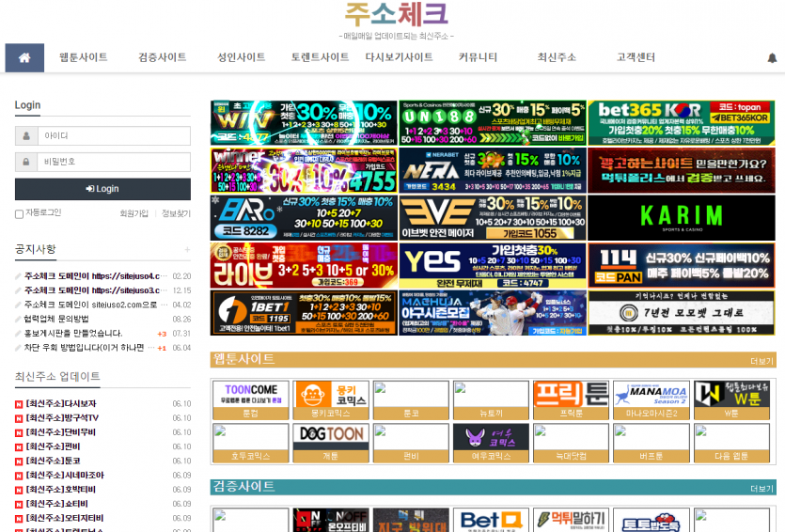The height and width of the screenshot is (532, 785).
Task: Open the 먹튀말하기 site tile
Action: coord(571,520)
